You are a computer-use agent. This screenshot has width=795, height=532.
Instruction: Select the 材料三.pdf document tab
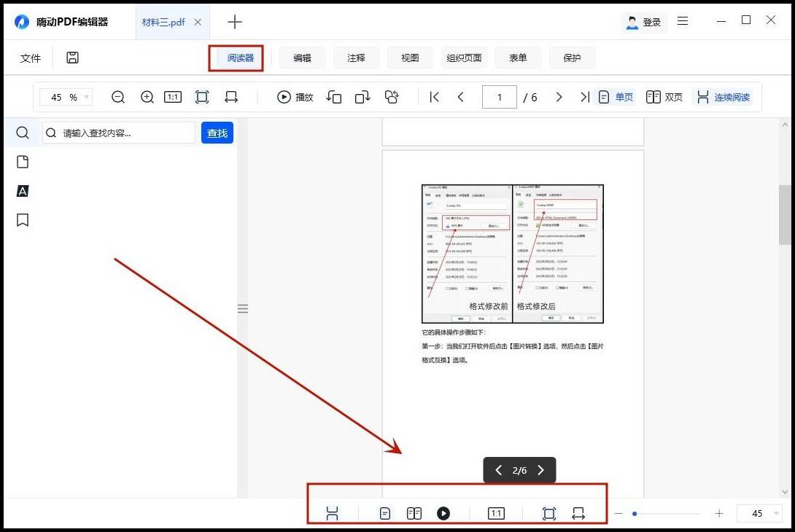163,23
